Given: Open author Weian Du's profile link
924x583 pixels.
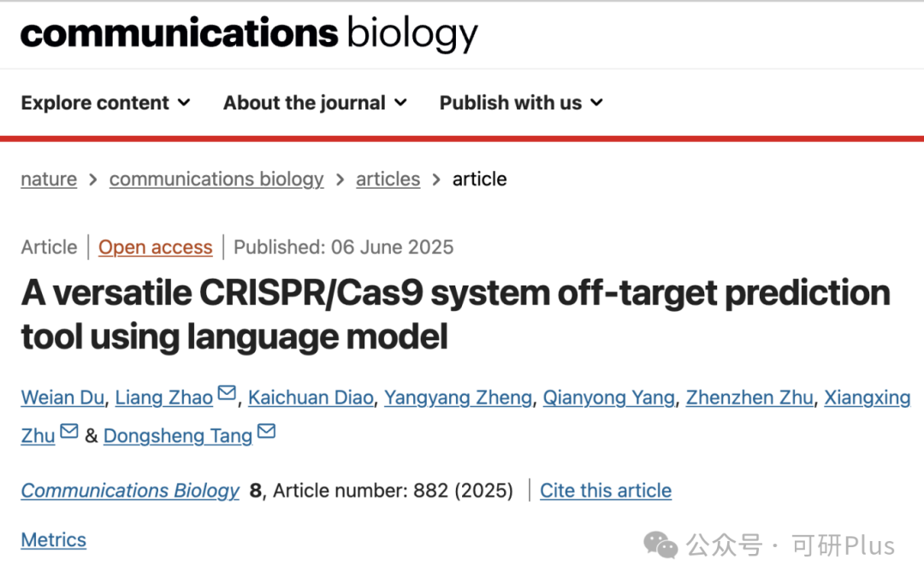Looking at the screenshot, I should [62, 397].
